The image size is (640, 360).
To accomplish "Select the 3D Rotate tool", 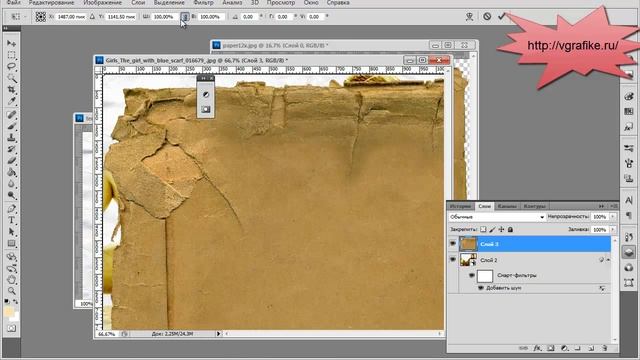I will click(x=11, y=257).
